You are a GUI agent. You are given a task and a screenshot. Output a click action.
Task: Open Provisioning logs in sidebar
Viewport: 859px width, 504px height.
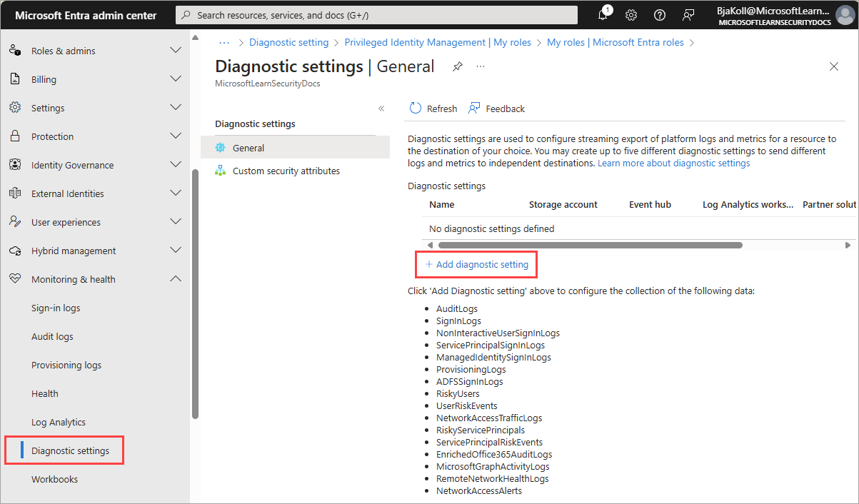[66, 365]
